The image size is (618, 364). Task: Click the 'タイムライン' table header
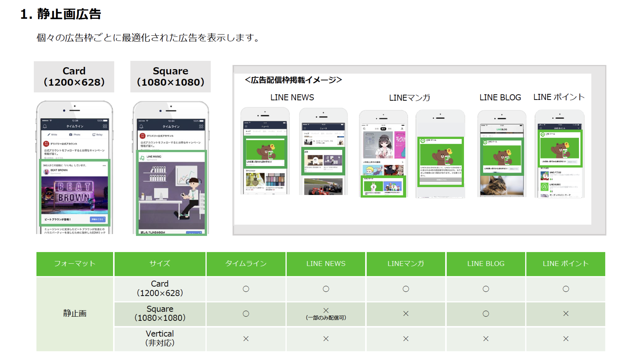point(246,264)
